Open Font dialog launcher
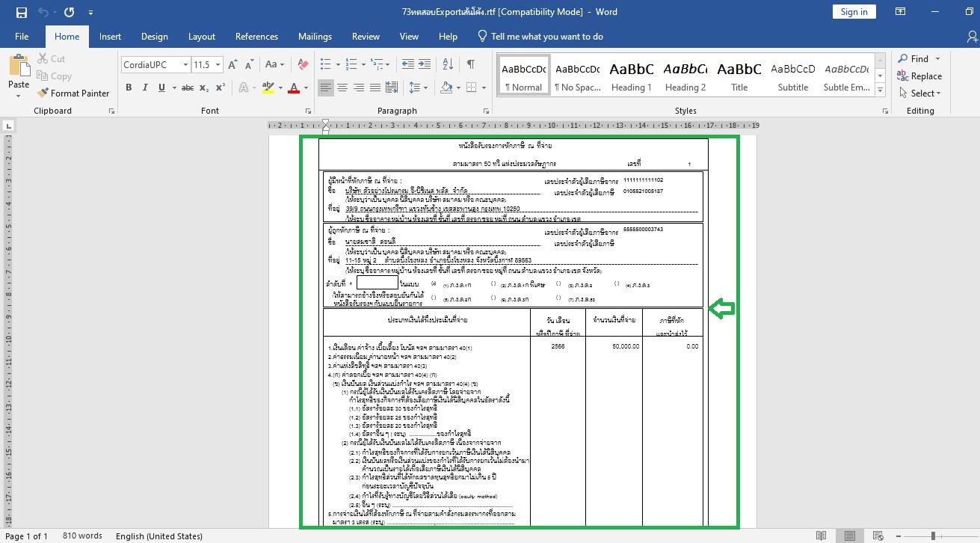Image resolution: width=980 pixels, height=543 pixels. (308, 111)
